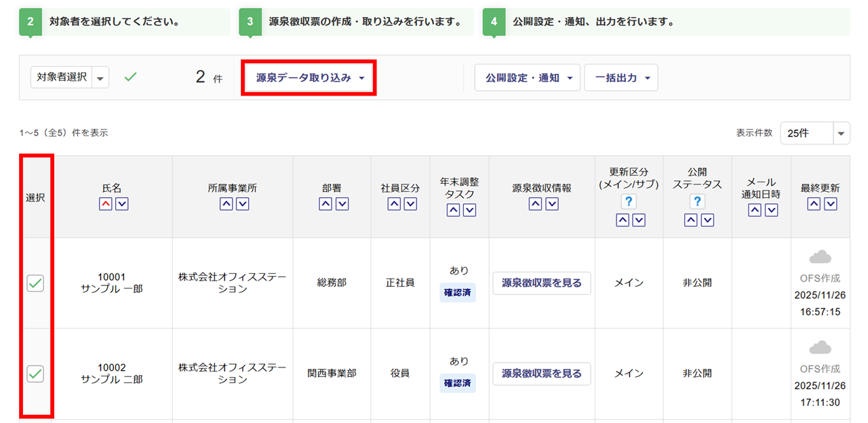The image size is (868, 423).
Task: Expand the 対象者選択 dropdown arrow
Action: (x=100, y=78)
